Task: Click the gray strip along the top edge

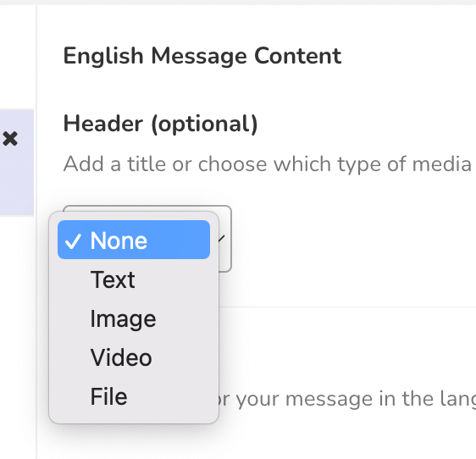Action: [238, 3]
